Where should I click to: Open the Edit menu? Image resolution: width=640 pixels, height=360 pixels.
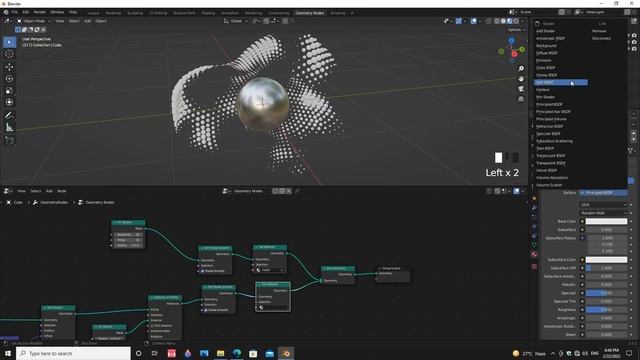pyautogui.click(x=26, y=13)
